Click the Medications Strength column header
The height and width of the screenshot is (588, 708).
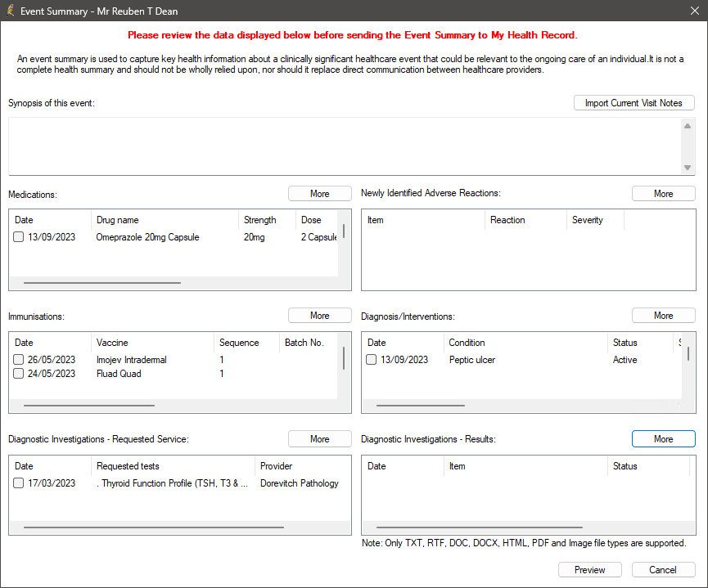267,220
